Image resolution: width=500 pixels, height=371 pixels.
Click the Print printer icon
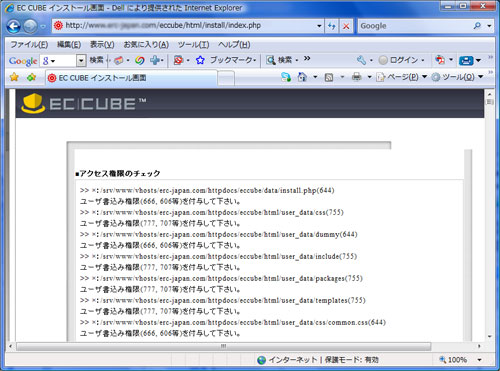pyautogui.click(x=357, y=77)
